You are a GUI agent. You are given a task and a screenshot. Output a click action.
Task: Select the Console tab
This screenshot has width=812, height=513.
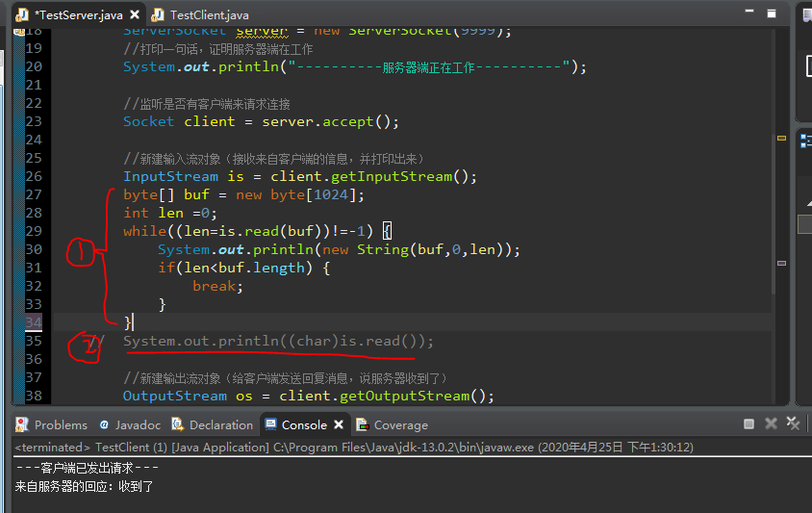303,424
